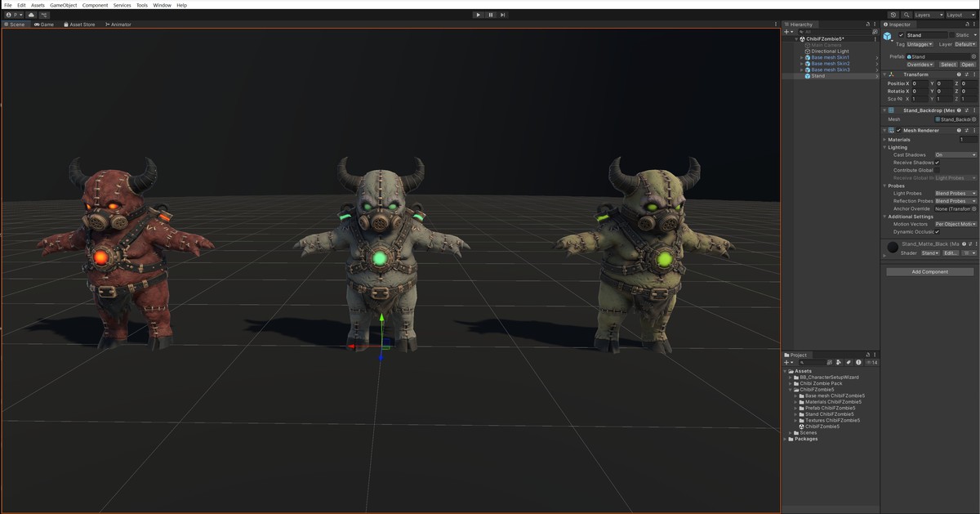Expand Base mesh Skin1 in Hierarchy
980x514 pixels.
click(802, 57)
